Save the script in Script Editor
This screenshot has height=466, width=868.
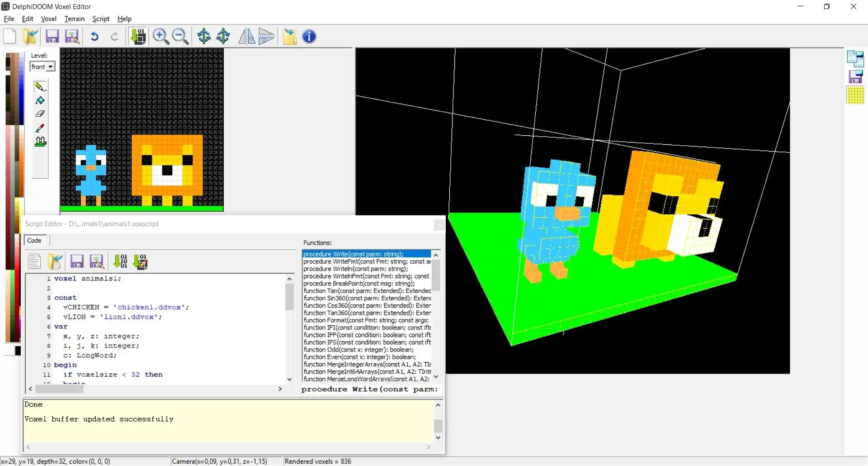[x=77, y=261]
